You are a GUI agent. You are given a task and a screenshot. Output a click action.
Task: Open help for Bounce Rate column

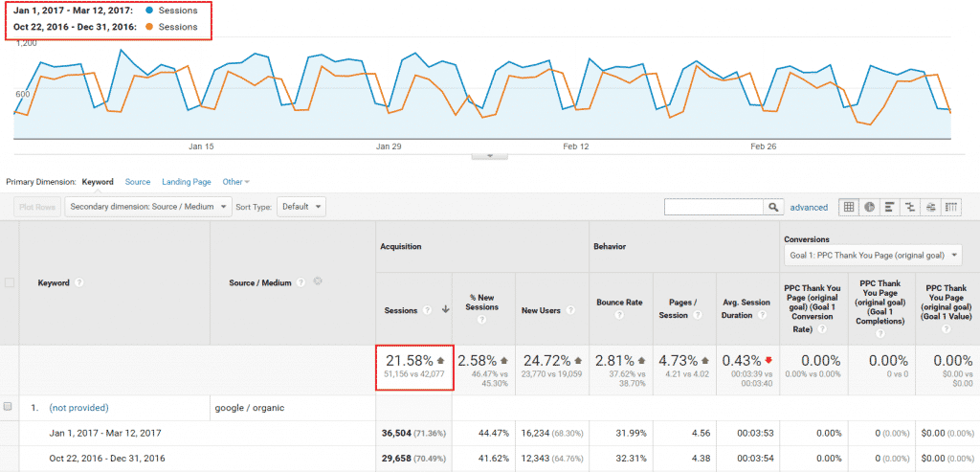pyautogui.click(x=619, y=315)
